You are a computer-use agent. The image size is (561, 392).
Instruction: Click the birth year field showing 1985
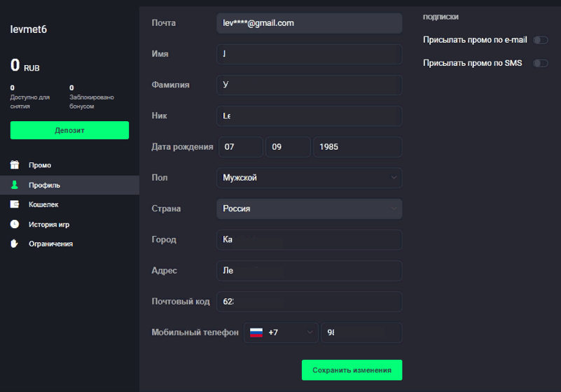pyautogui.click(x=357, y=147)
